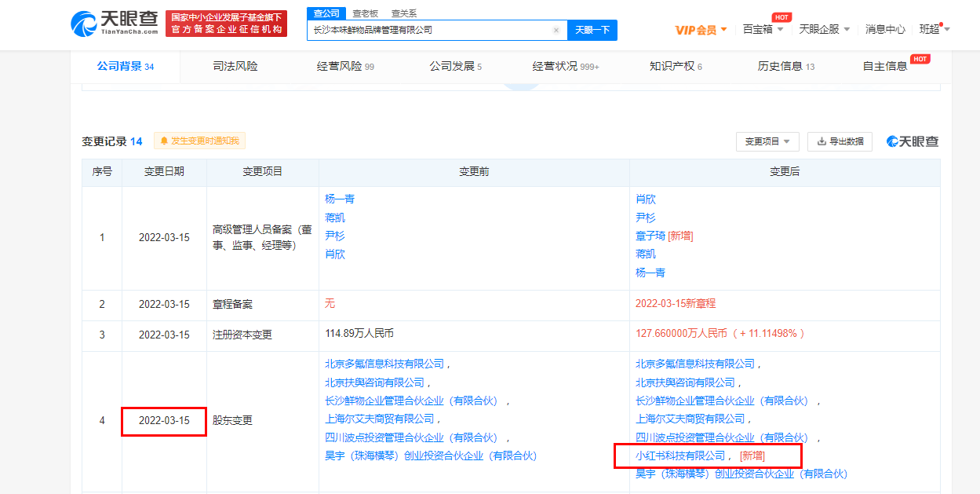
Task: Open the 公司背景 section tab
Action: pyautogui.click(x=126, y=67)
